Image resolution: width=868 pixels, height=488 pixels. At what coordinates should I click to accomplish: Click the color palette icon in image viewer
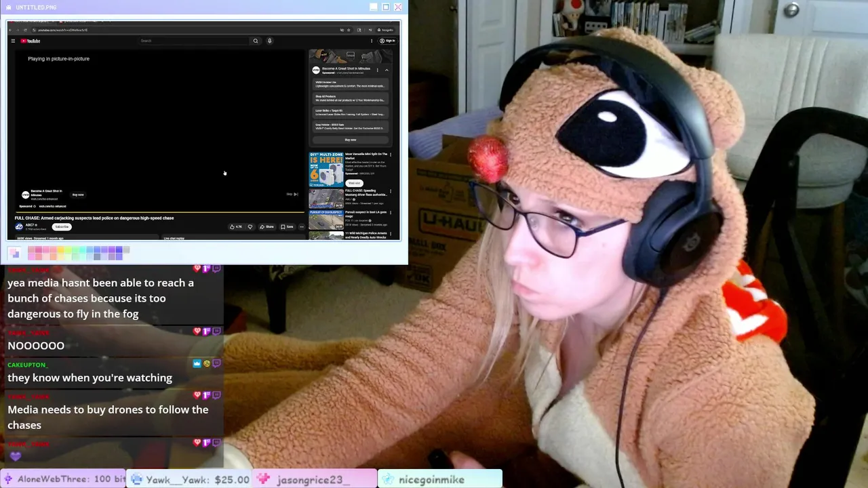point(14,253)
